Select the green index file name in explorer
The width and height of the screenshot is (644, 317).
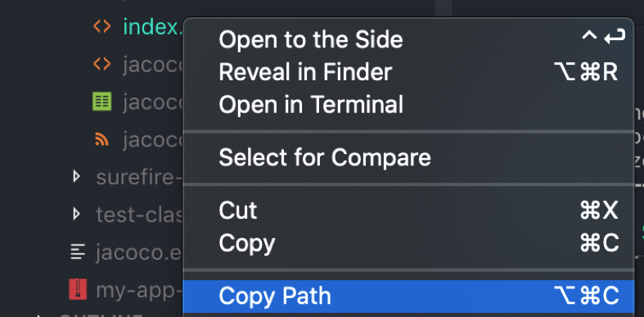[153, 27]
